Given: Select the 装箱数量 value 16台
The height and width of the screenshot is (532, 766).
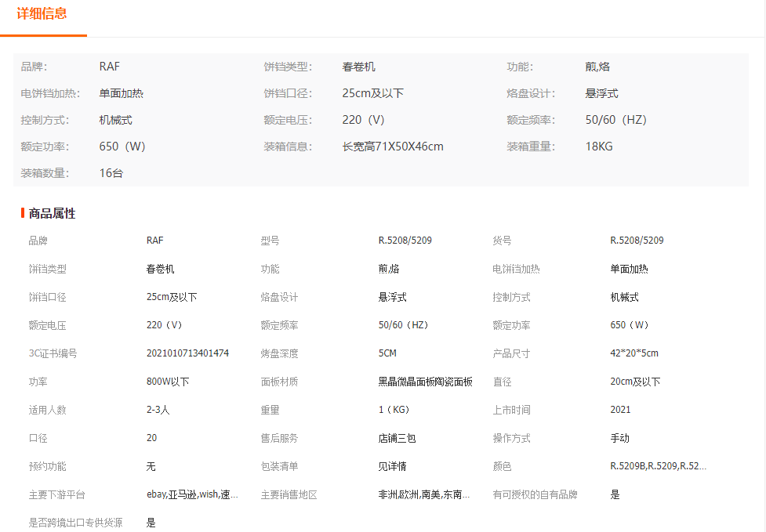Looking at the screenshot, I should [x=111, y=173].
